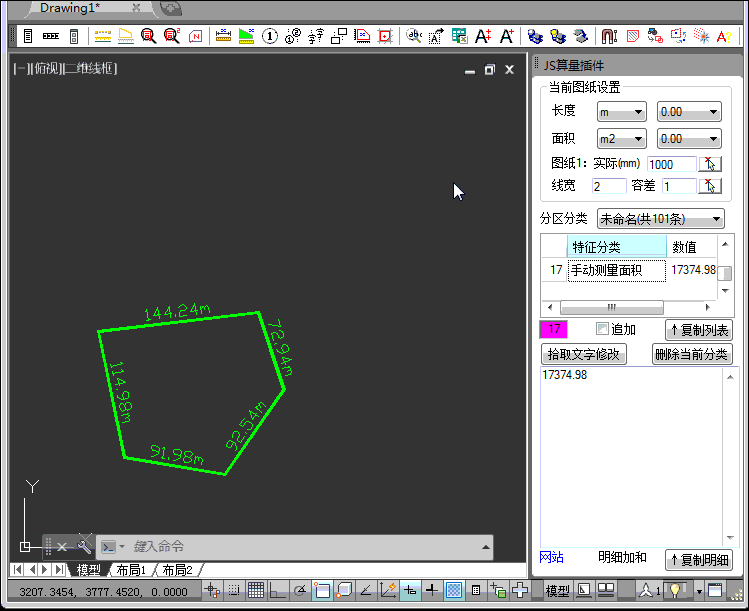Toggle the 追加 checkbox
Screen dimensions: 749x611
[x=602, y=329]
